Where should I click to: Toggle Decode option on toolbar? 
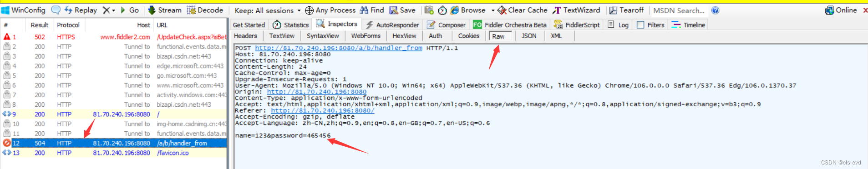pyautogui.click(x=205, y=10)
